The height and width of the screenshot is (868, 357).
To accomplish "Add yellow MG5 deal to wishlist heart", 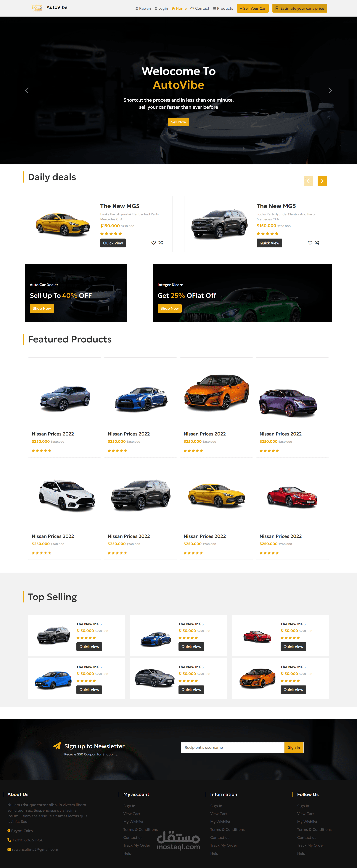I will (154, 243).
